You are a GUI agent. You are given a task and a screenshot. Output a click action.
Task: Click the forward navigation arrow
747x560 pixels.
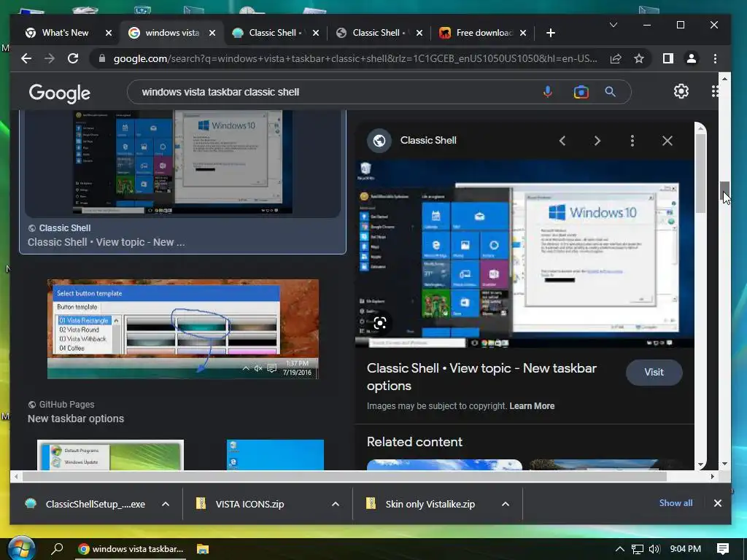coord(50,58)
